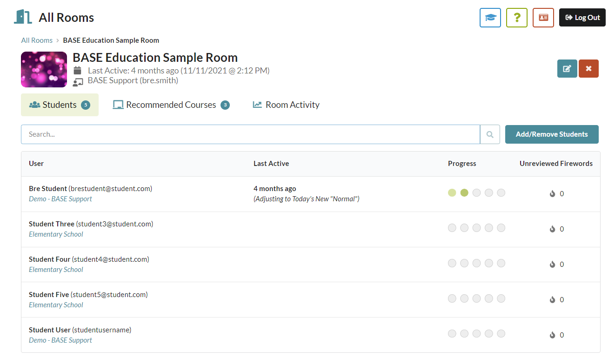The height and width of the screenshot is (364, 615).
Task: Click Demo - BASE Support under Student User
Action: pyautogui.click(x=60, y=340)
